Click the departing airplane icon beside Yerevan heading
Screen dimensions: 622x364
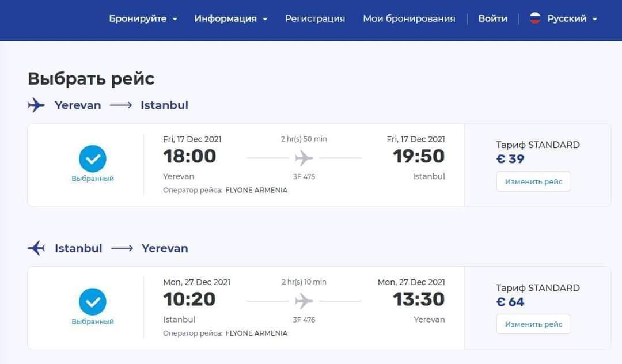(36, 105)
